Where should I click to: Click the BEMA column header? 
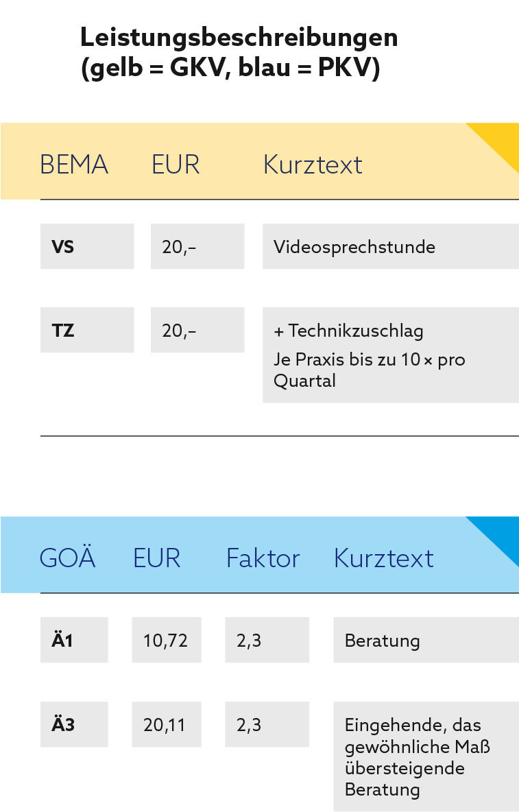pyautogui.click(x=74, y=165)
